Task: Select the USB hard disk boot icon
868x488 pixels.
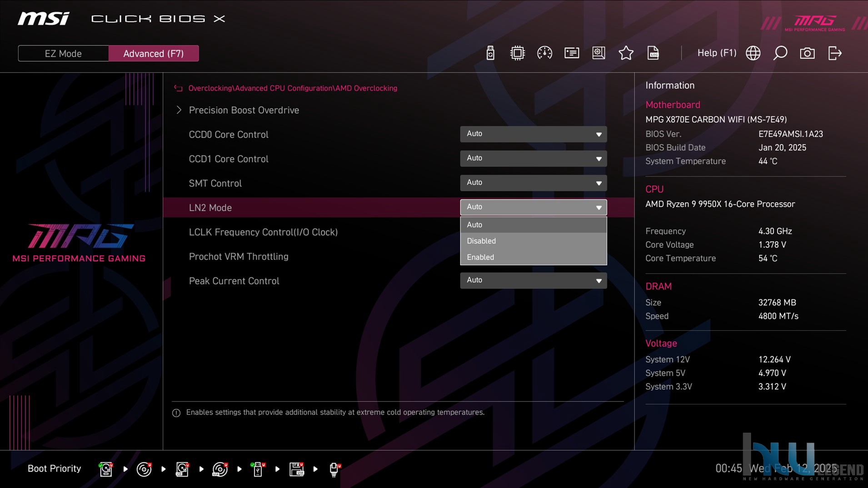Action: tap(182, 469)
